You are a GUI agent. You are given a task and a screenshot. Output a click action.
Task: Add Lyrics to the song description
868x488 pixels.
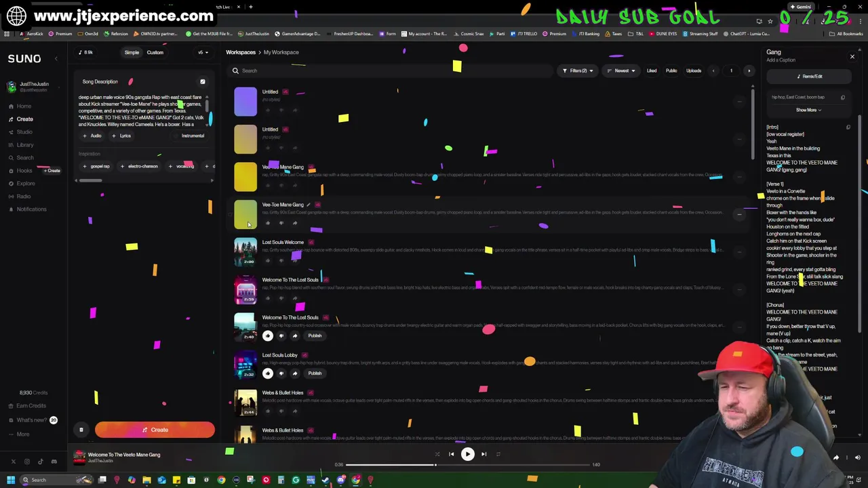(x=121, y=136)
